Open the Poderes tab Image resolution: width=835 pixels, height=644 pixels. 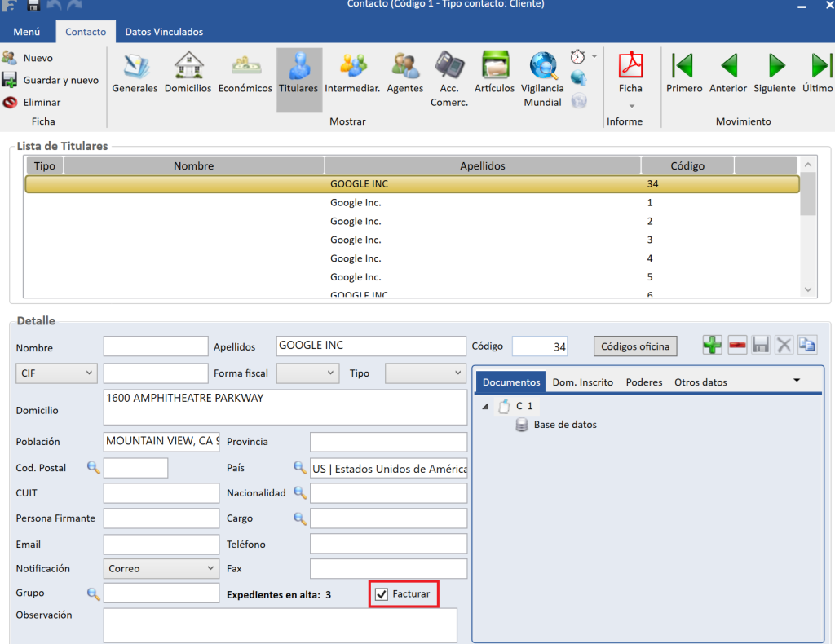(x=644, y=382)
